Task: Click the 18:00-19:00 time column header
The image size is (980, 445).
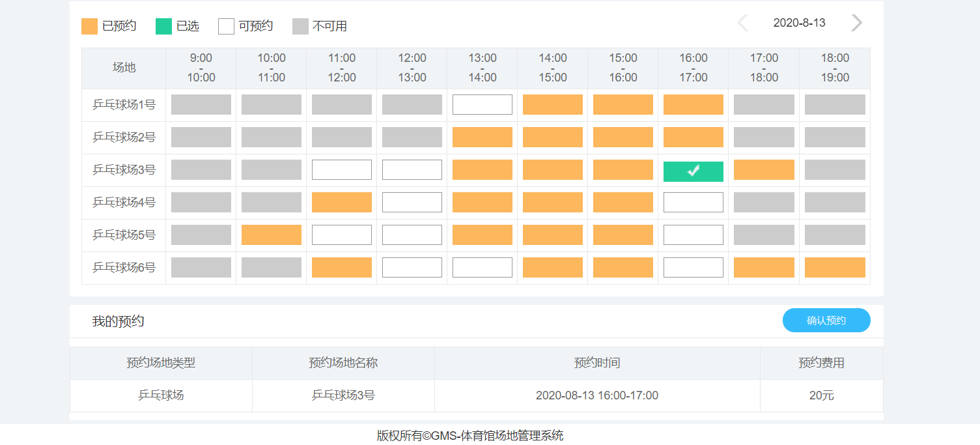Action: click(835, 68)
